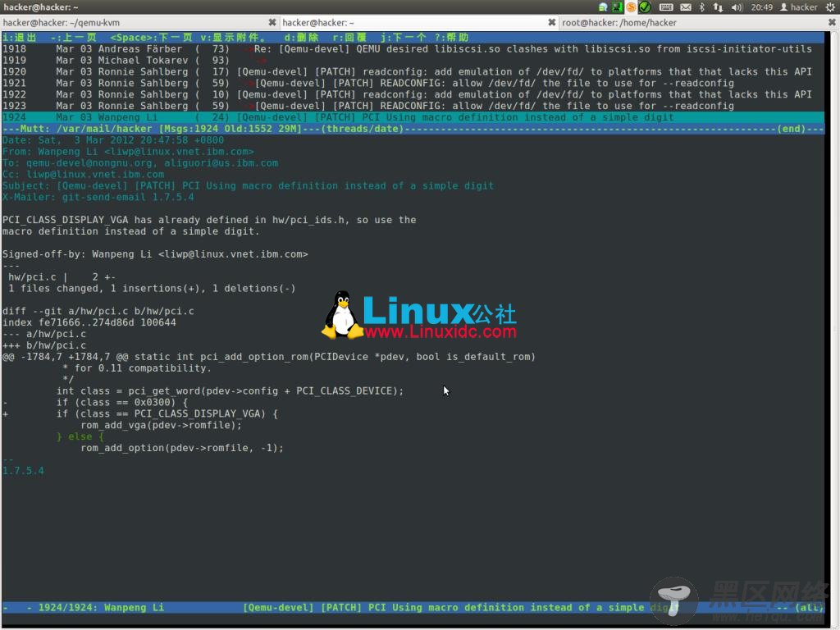Click the first tray icon with the blue headset
The height and width of the screenshot is (630, 840).
(x=603, y=7)
